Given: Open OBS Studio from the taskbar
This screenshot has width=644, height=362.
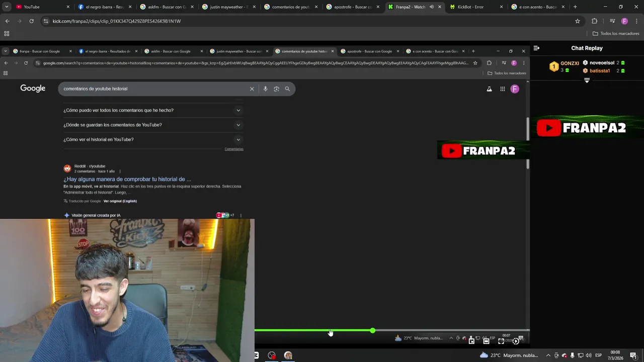Looking at the screenshot, I should click(x=272, y=355).
